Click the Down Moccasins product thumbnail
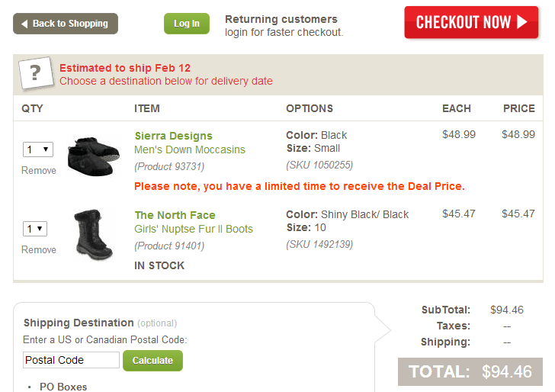The image size is (555, 392). tap(94, 155)
